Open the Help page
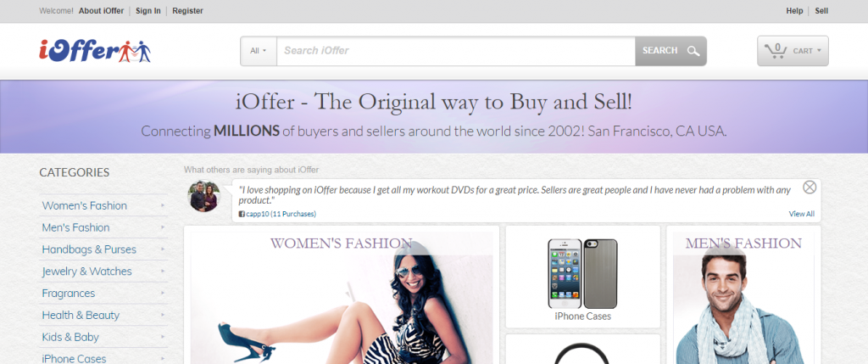 click(794, 11)
